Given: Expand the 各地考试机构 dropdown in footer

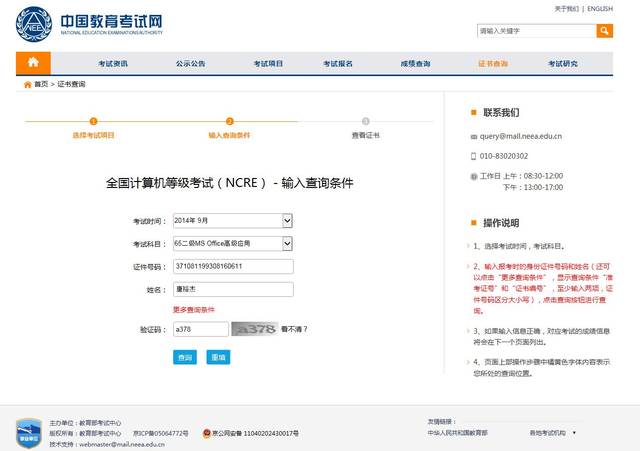Looking at the screenshot, I should click(x=574, y=433).
